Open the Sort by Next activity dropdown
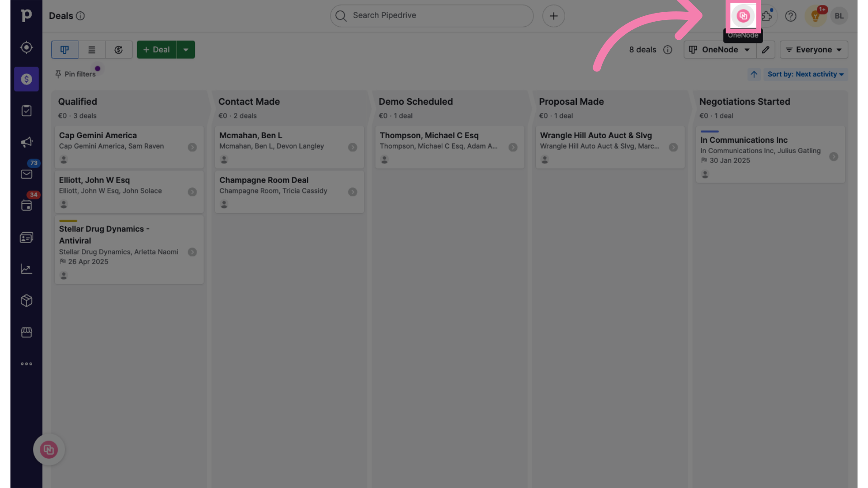The height and width of the screenshot is (488, 868). point(805,74)
